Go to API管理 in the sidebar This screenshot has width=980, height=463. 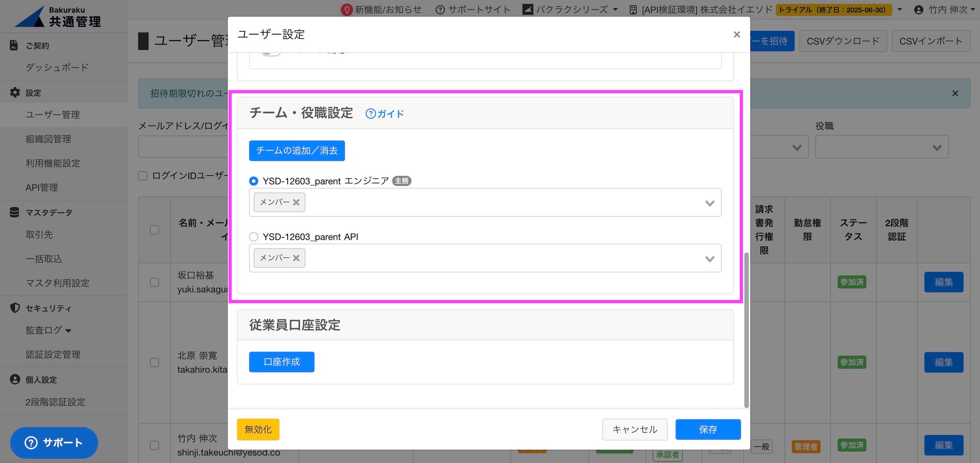click(42, 188)
